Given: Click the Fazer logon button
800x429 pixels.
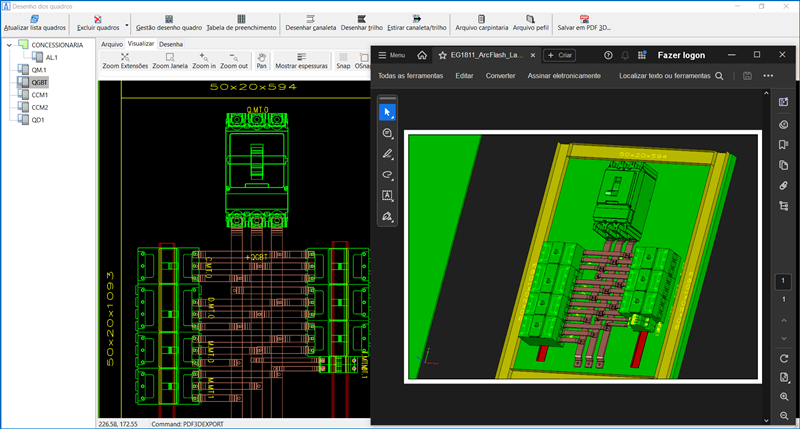Looking at the screenshot, I should pyautogui.click(x=683, y=55).
